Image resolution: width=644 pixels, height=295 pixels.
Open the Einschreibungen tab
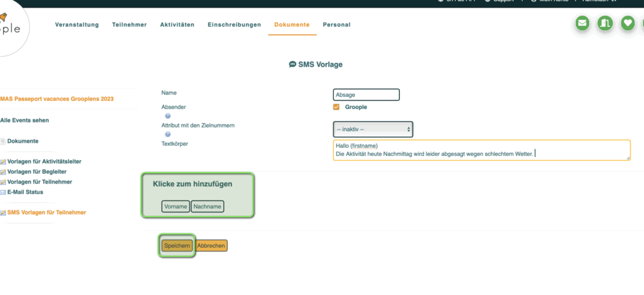point(234,25)
